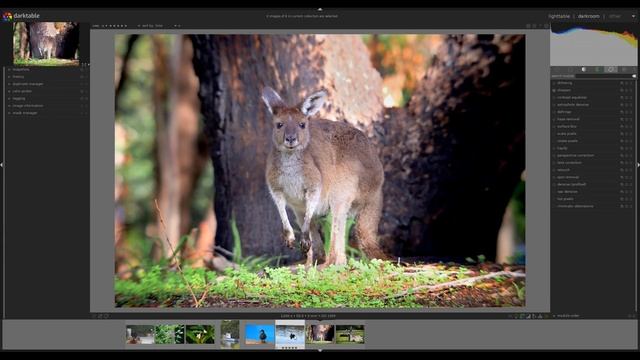
Task: Collapse the bottom filmstrip panel arrow
Action: 320,350
